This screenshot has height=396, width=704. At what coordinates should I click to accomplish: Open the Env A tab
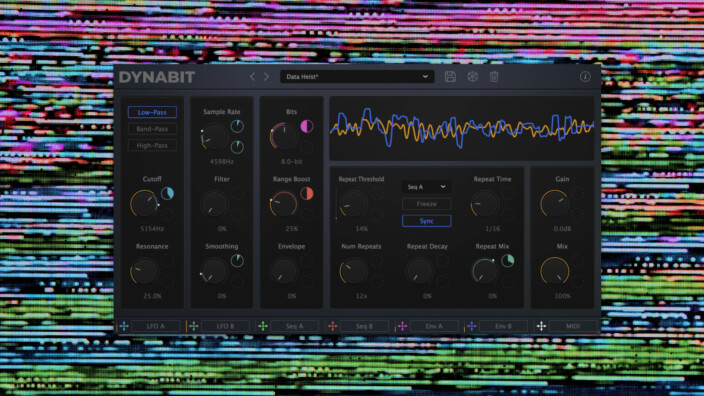434,326
